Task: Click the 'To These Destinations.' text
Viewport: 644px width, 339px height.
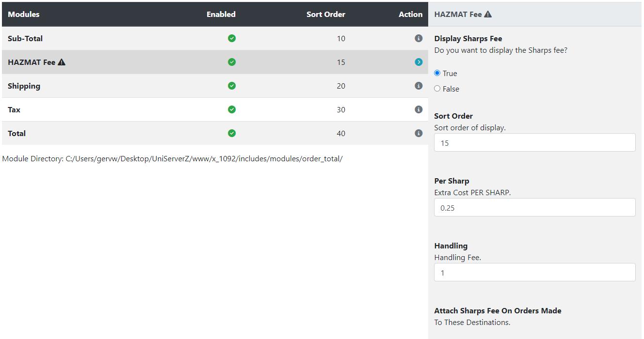Action: (472, 323)
